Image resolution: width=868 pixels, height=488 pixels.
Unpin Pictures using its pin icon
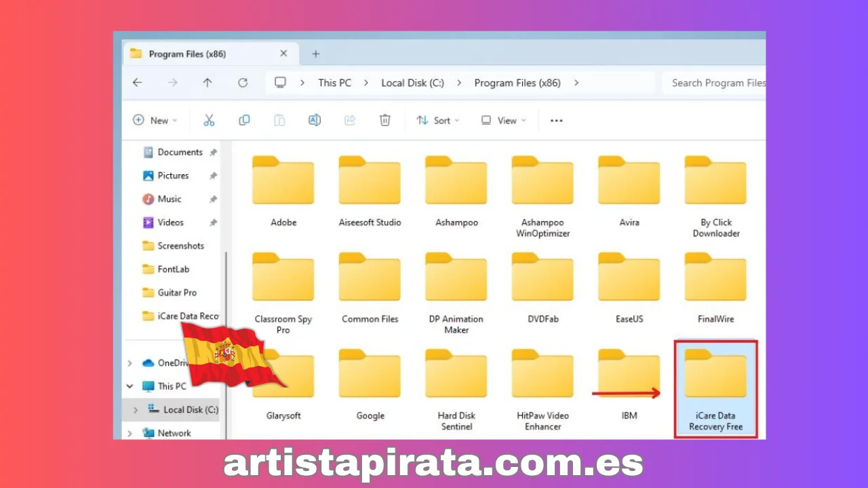[213, 176]
